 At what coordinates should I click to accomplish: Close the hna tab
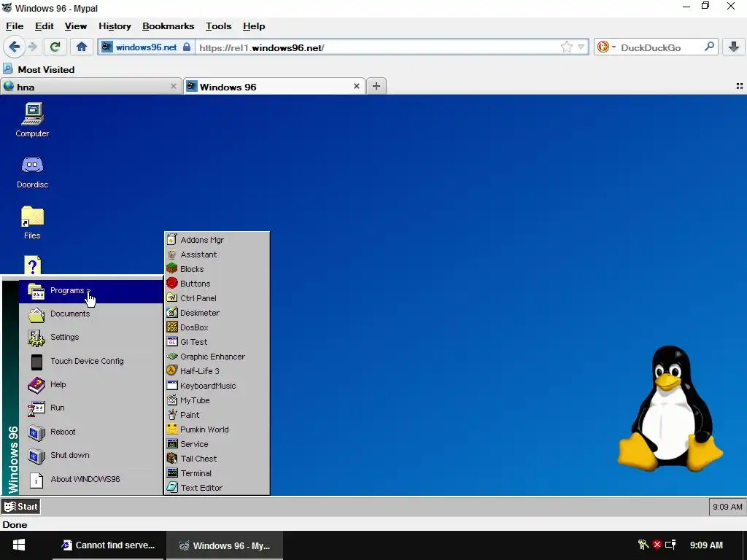174,86
